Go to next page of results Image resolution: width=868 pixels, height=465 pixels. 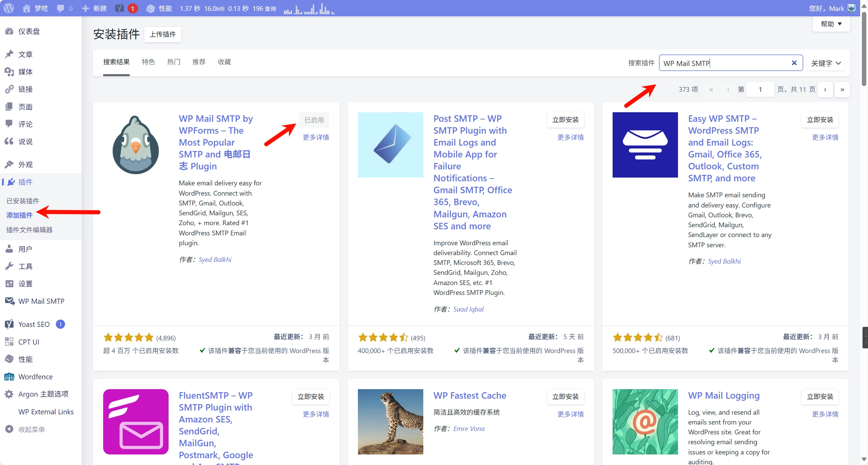825,90
